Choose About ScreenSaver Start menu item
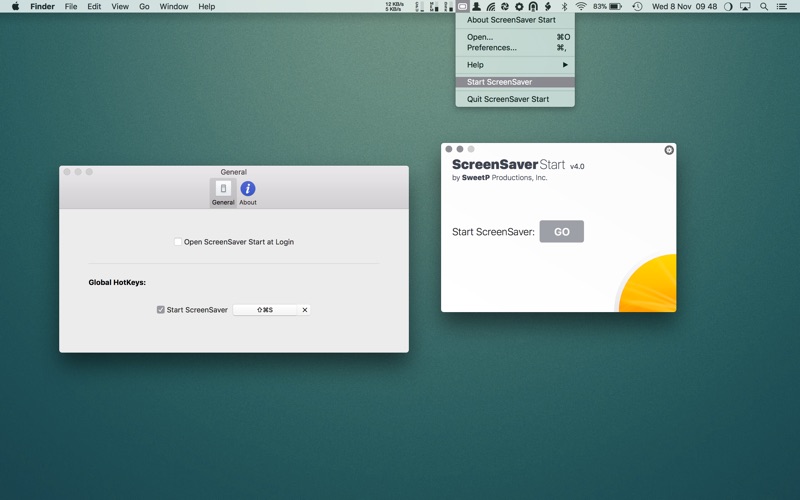 (515, 20)
